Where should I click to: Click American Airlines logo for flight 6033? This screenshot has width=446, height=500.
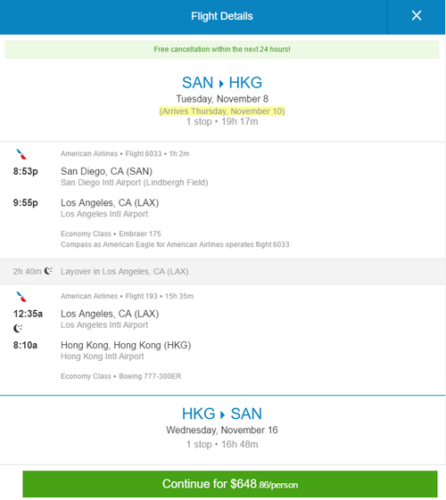[22, 154]
